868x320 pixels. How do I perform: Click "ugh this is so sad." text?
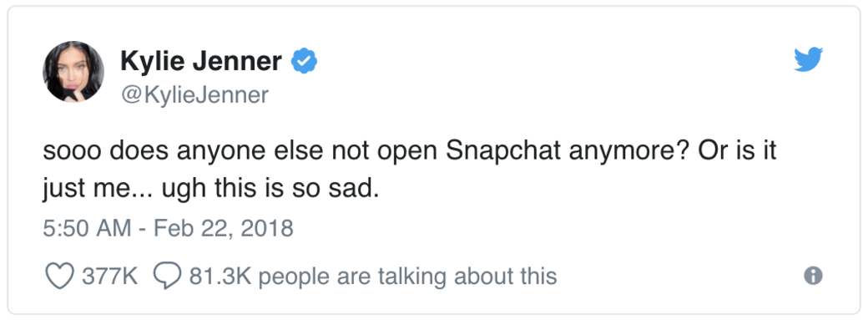click(x=270, y=191)
